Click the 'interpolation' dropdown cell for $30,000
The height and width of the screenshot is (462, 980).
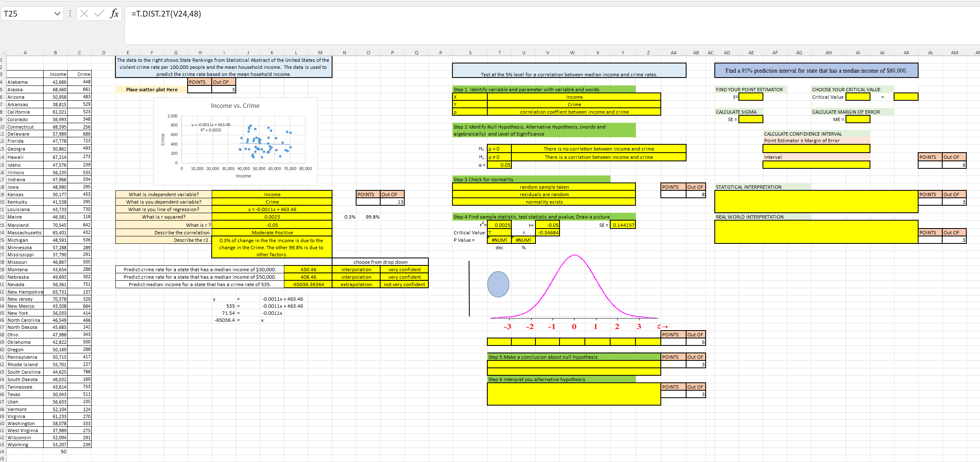tap(356, 270)
